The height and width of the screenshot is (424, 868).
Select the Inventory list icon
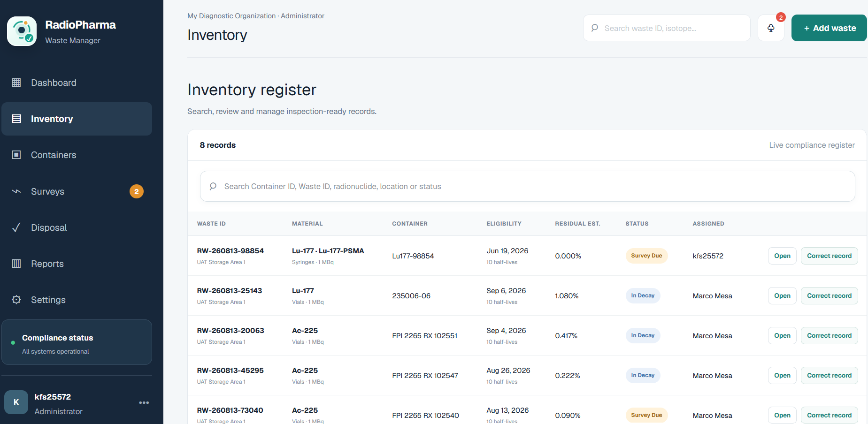pos(16,119)
